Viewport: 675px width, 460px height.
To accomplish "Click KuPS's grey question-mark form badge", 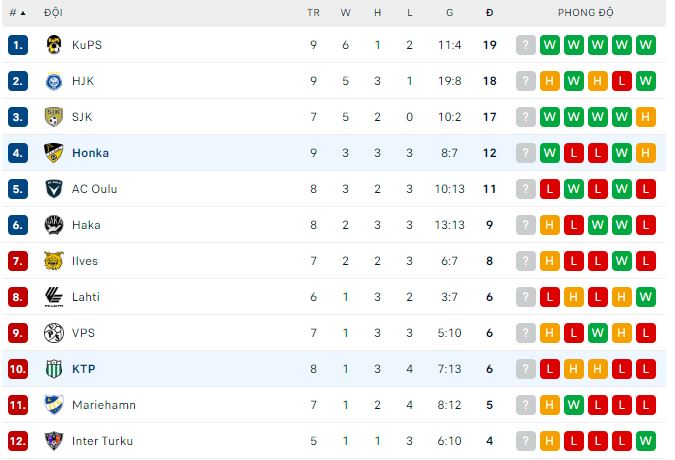I will pos(526,45).
